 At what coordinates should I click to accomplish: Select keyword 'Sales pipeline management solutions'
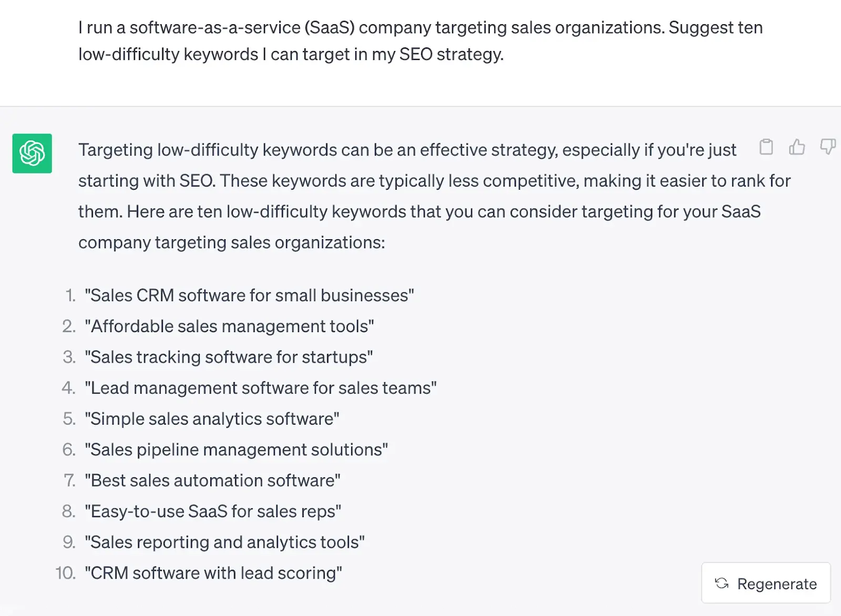tap(236, 449)
